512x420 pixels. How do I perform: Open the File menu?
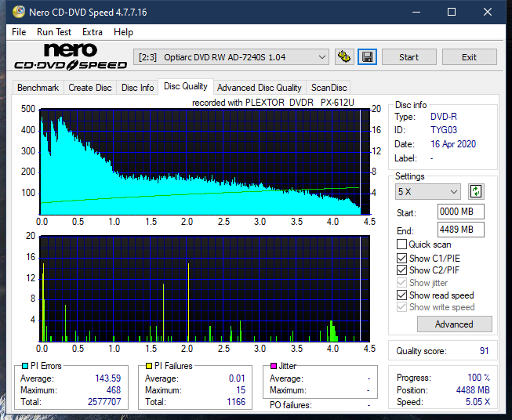click(x=19, y=32)
